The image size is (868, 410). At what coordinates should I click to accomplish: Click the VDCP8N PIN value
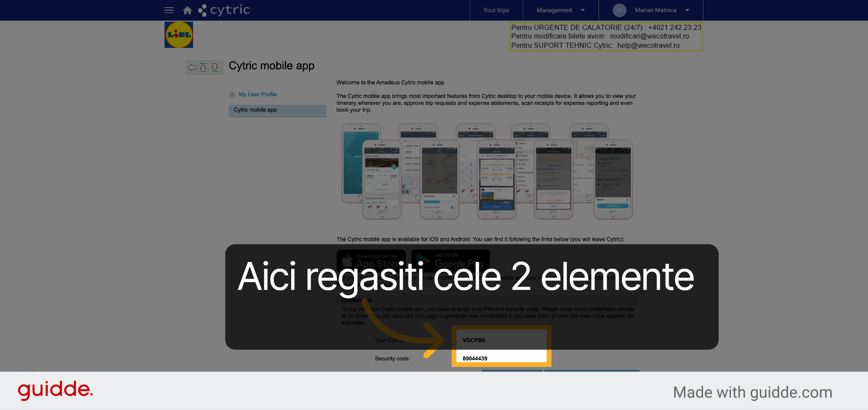tap(473, 340)
